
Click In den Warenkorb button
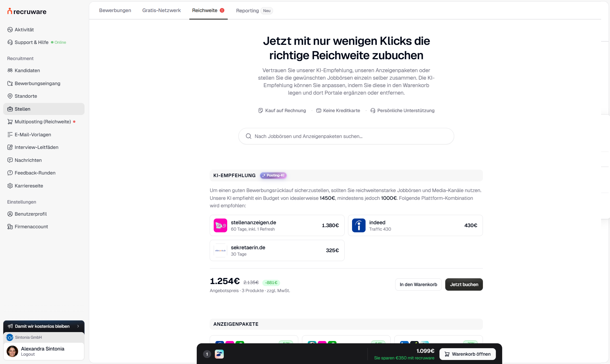pyautogui.click(x=418, y=284)
